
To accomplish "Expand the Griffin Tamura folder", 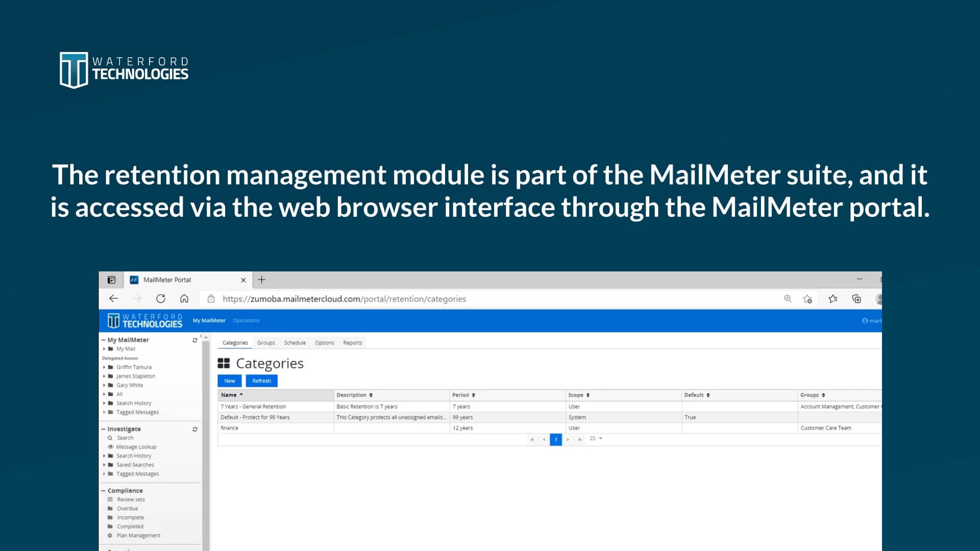I will (x=106, y=367).
